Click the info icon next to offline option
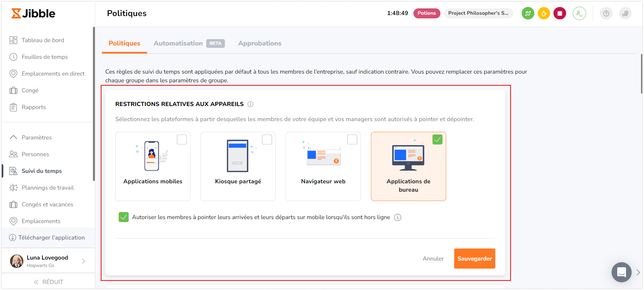Image resolution: width=644 pixels, height=290 pixels. 397,217
